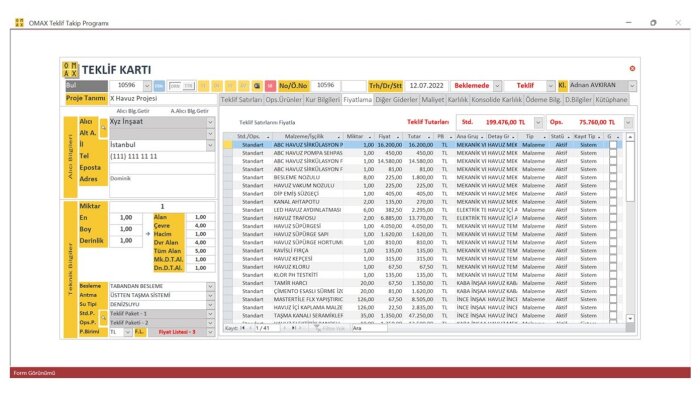Click the previous record arrow in navigator
Viewport: 700px width, 394px height.
point(250,328)
